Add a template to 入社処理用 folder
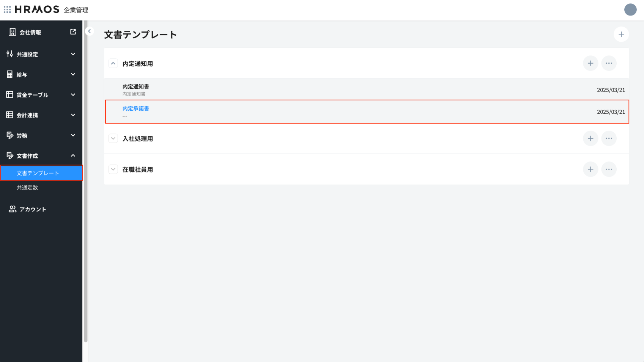This screenshot has height=362, width=644. point(590,139)
